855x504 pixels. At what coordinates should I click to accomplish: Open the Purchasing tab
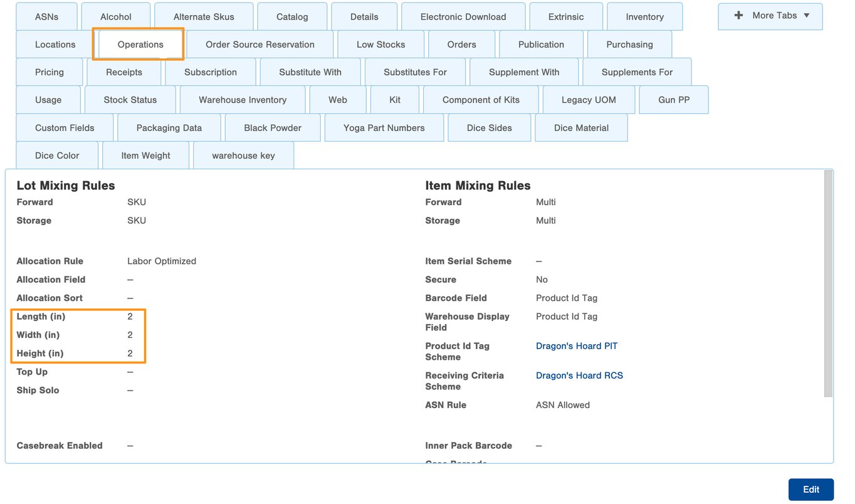point(629,45)
